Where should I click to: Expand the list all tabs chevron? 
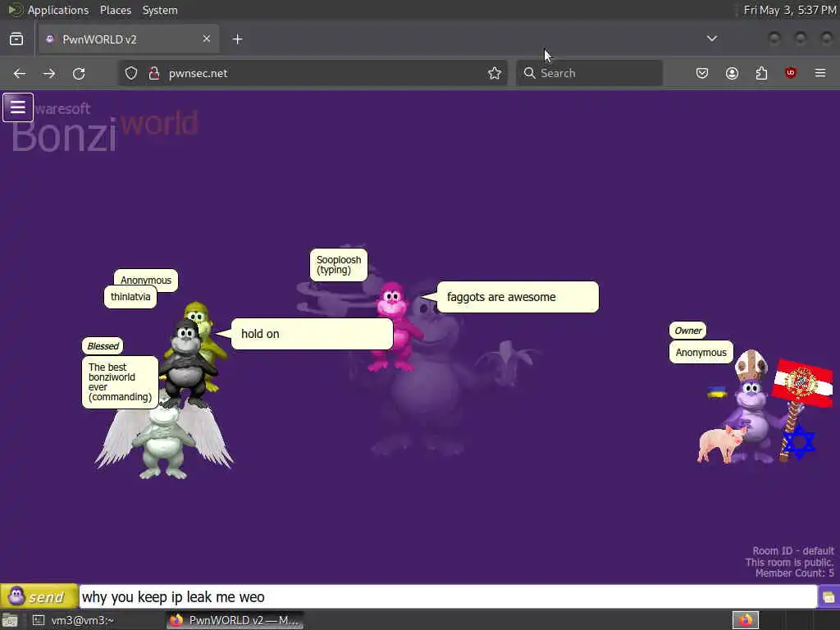(x=712, y=39)
